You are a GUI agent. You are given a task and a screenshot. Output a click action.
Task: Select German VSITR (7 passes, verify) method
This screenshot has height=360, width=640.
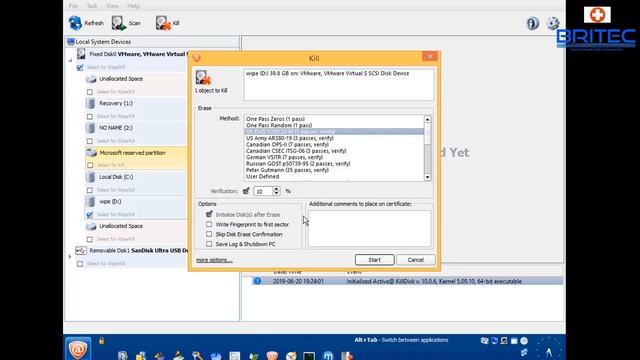click(334, 157)
